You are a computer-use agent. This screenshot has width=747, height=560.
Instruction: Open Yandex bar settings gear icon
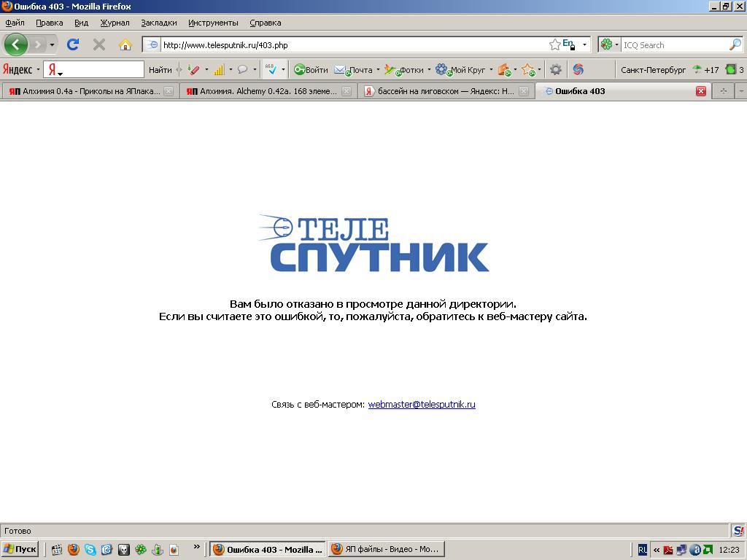tap(555, 69)
